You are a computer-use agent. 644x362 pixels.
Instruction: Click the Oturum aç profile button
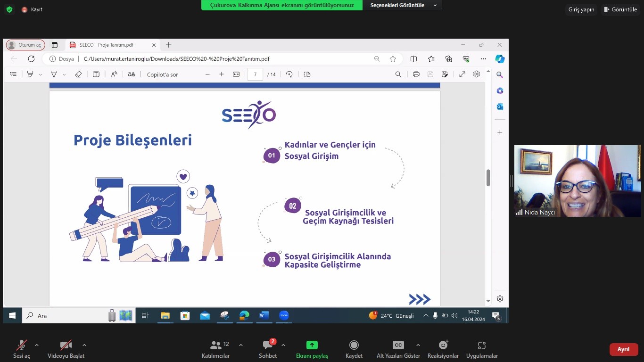25,45
